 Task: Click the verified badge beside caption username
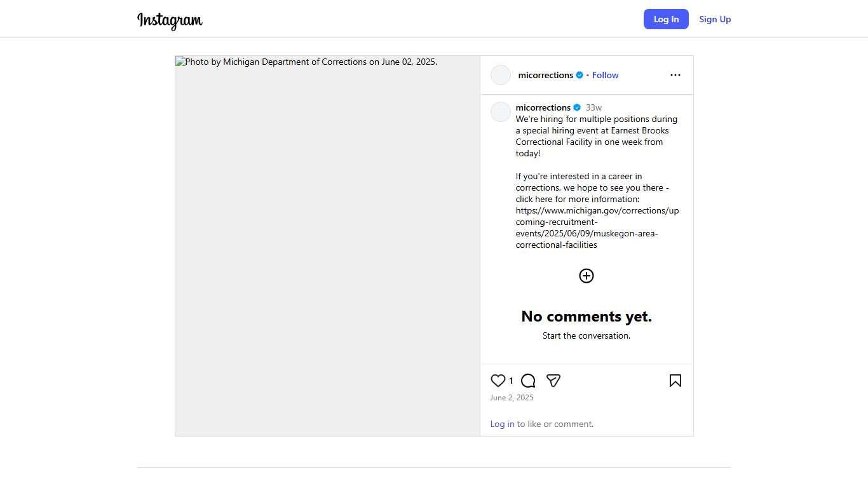point(577,107)
